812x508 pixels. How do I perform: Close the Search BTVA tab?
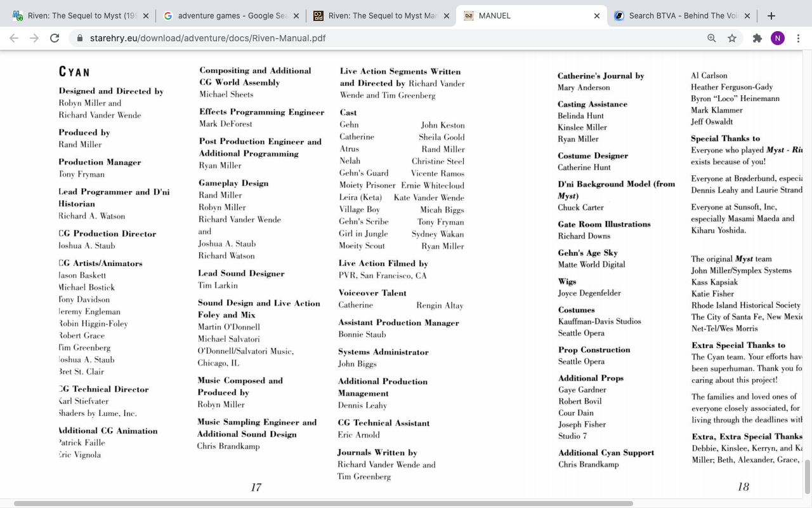pyautogui.click(x=747, y=16)
